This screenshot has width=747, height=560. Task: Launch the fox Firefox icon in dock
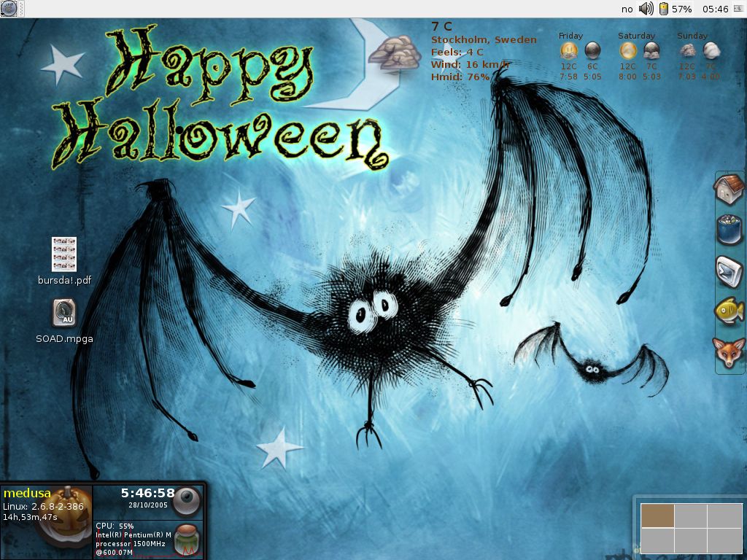point(729,352)
